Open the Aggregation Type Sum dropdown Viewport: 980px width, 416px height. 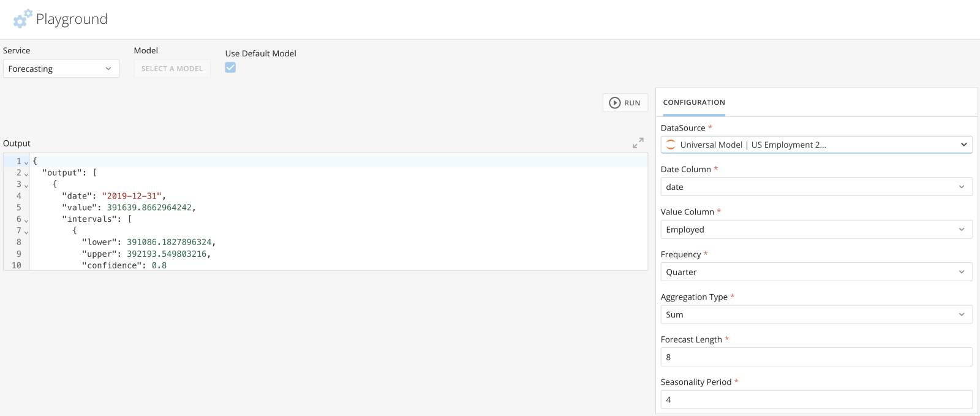[816, 314]
